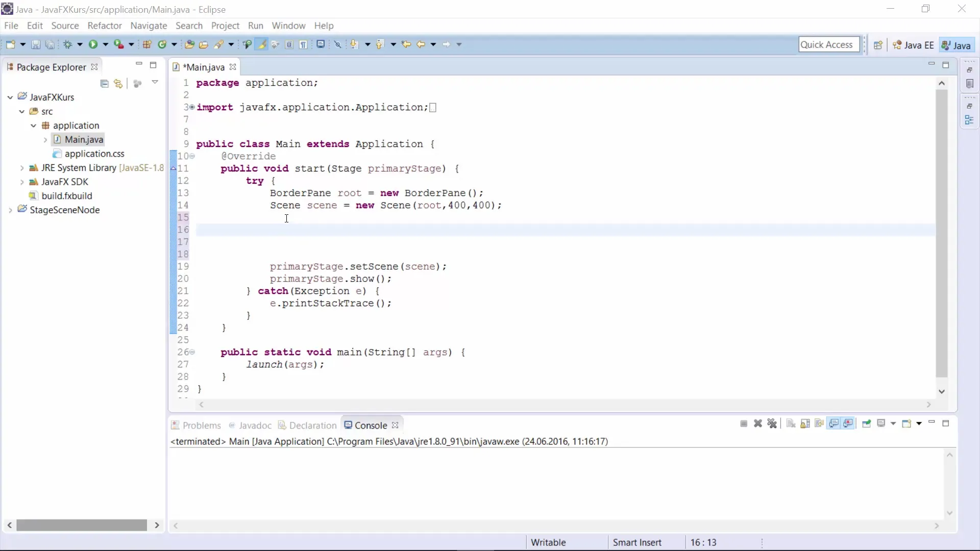Click the Save icon in toolbar
The width and height of the screenshot is (980, 551).
click(x=36, y=44)
